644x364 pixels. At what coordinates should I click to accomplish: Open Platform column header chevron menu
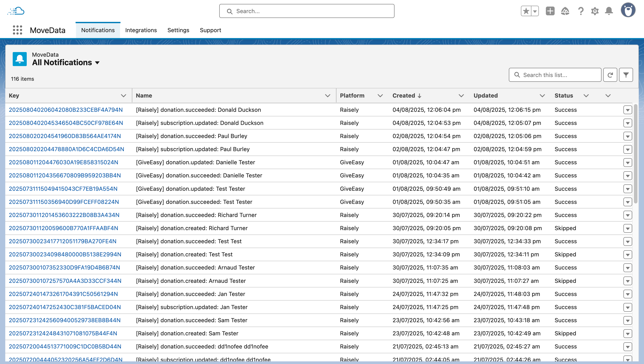click(380, 96)
